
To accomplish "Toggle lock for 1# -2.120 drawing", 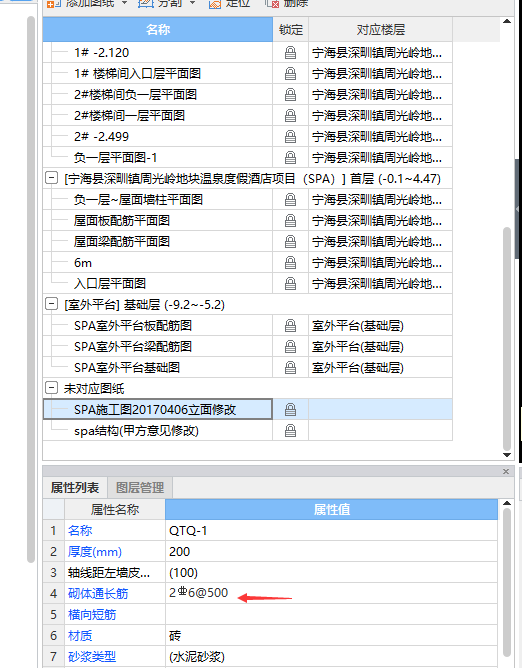I will click(x=290, y=53).
